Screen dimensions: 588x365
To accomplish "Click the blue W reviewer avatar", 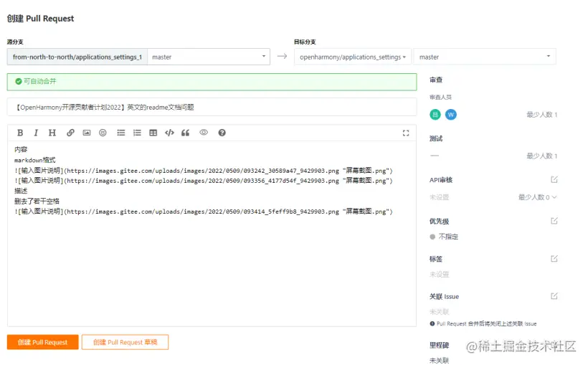I will [451, 115].
